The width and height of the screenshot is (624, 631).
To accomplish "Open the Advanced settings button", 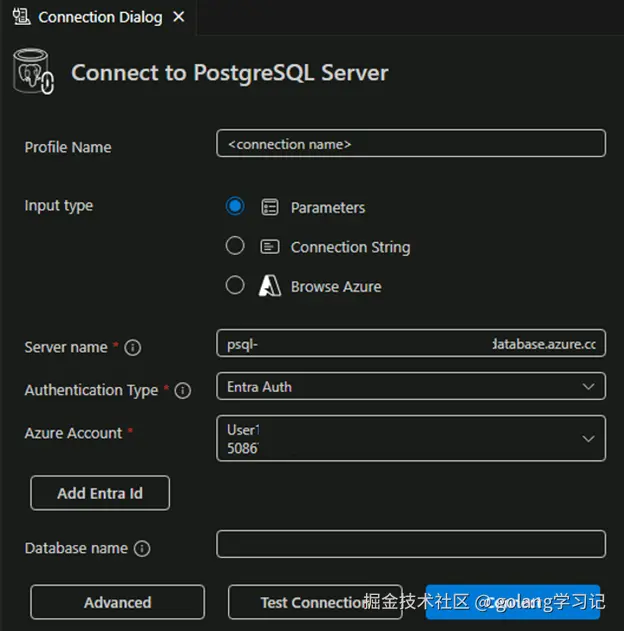I will click(117, 602).
